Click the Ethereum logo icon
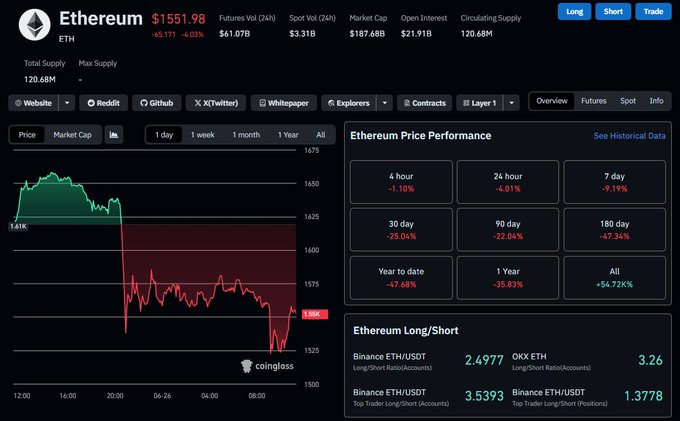The image size is (680, 421). point(35,25)
